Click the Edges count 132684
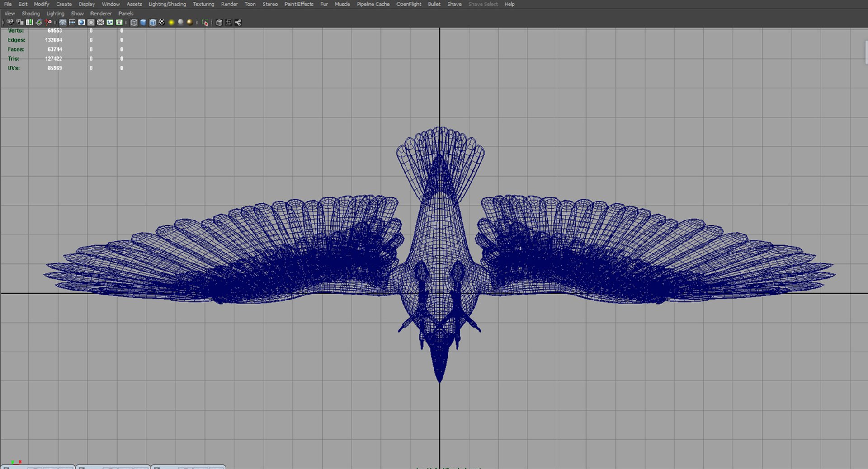Image resolution: width=868 pixels, height=469 pixels. [x=53, y=40]
